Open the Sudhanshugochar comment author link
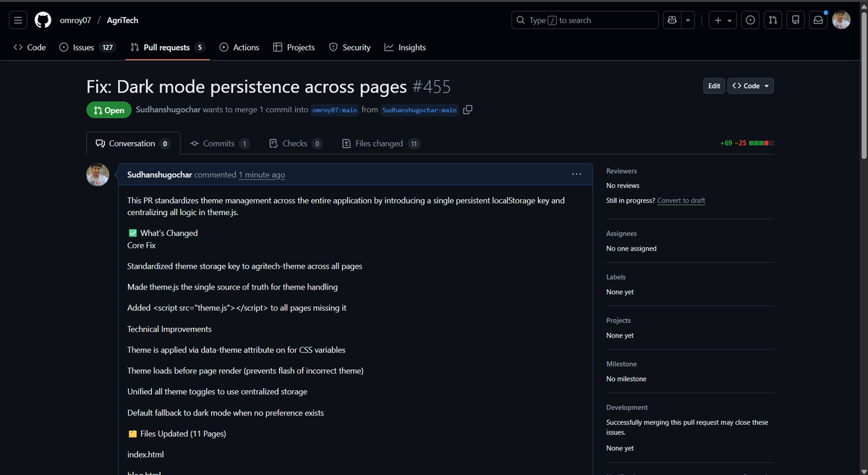Viewport: 868px width, 475px height. [160, 175]
